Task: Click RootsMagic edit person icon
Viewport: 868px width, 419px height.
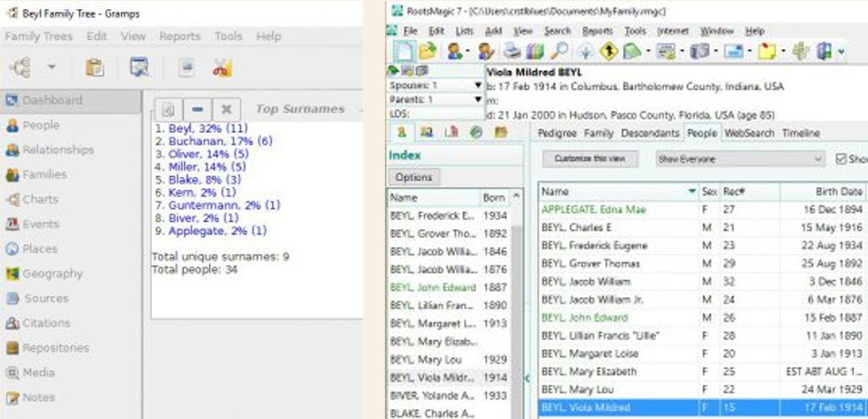Action: pos(487,52)
